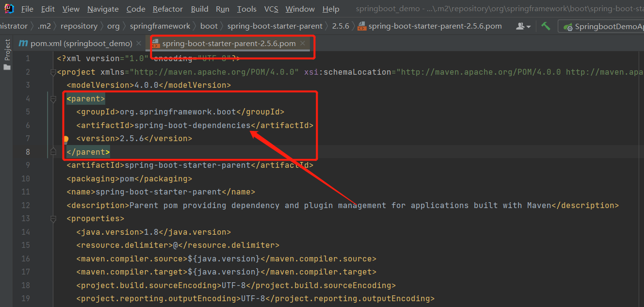The width and height of the screenshot is (644, 307).
Task: Open the Tools menu
Action: click(247, 9)
